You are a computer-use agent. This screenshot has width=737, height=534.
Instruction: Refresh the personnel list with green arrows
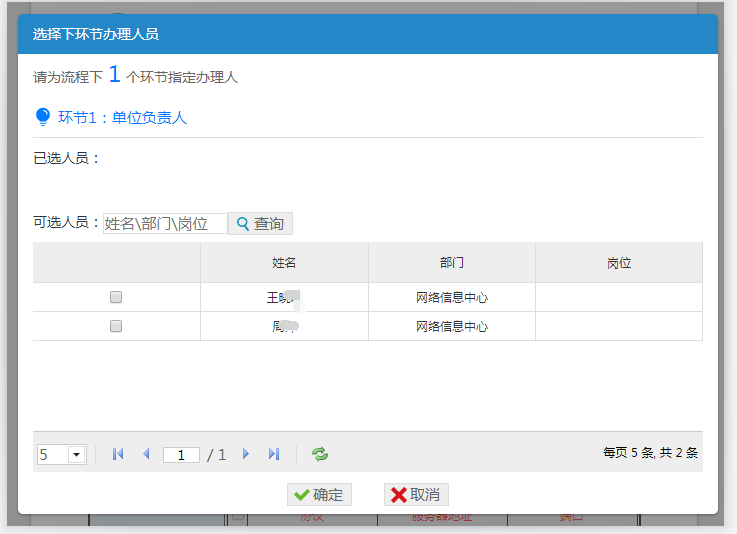(x=320, y=454)
